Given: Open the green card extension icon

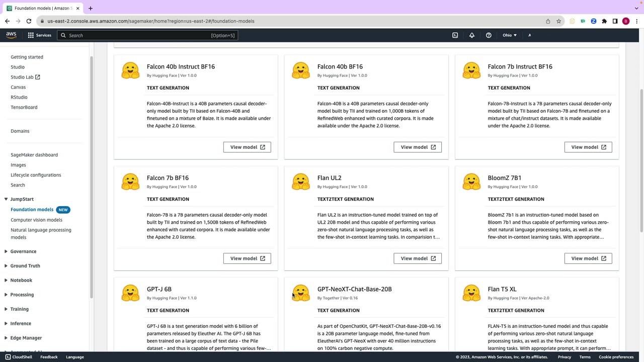Looking at the screenshot, I should (583, 21).
